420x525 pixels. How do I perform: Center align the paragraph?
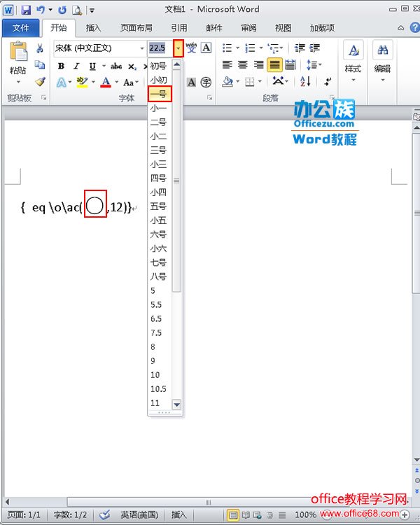(x=243, y=64)
